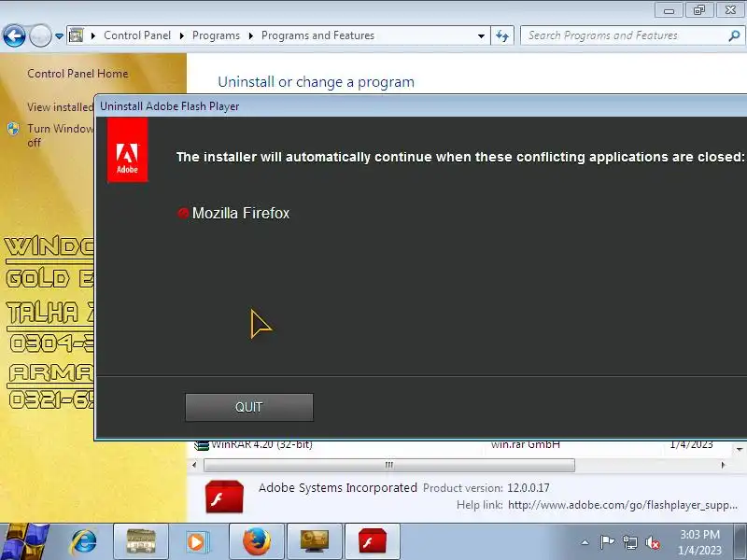747x560 pixels.
Task: Click the Flash Player icon in details pane
Action: (224, 497)
